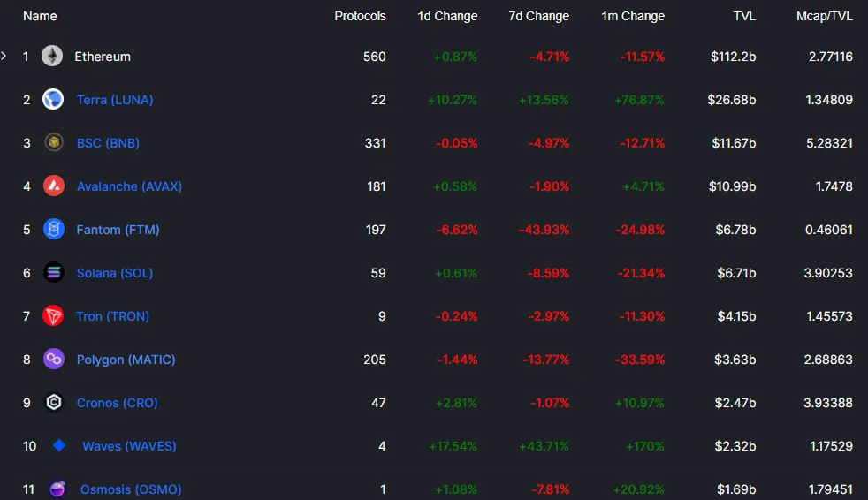
Task: Sort by the 7d Change column header
Action: click(538, 16)
